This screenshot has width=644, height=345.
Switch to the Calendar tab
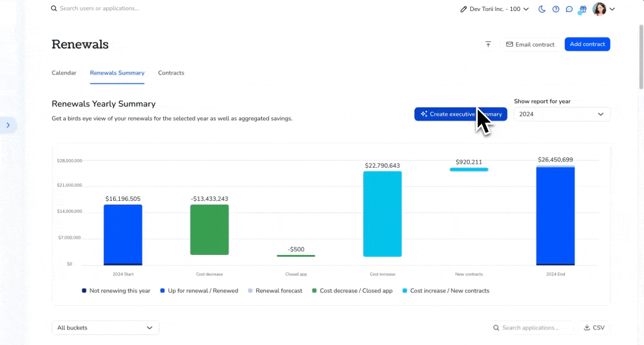point(64,73)
